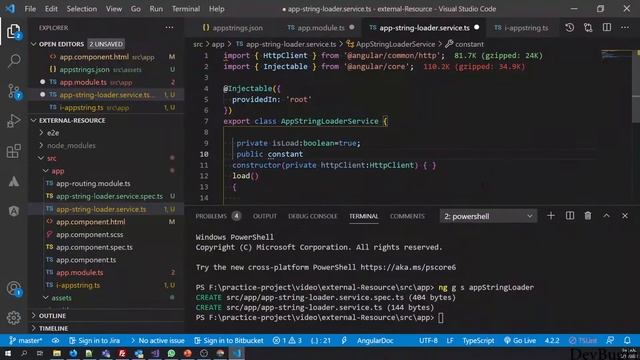Image resolution: width=640 pixels, height=360 pixels.
Task: Open Run and Debug view
Action: (x=13, y=121)
